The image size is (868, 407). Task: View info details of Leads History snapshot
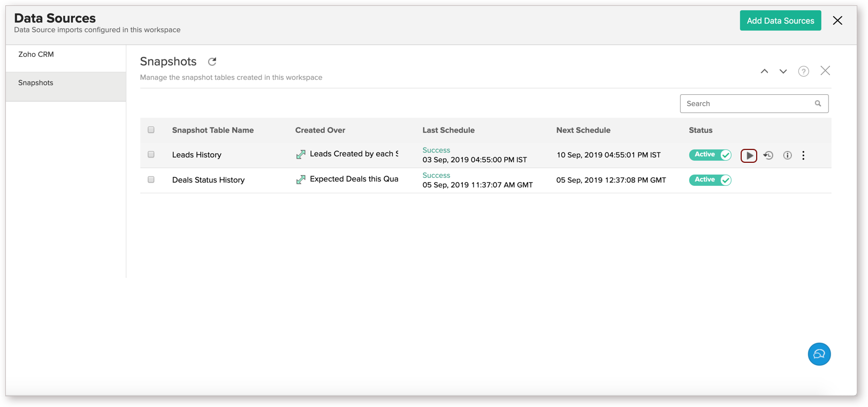(x=787, y=155)
